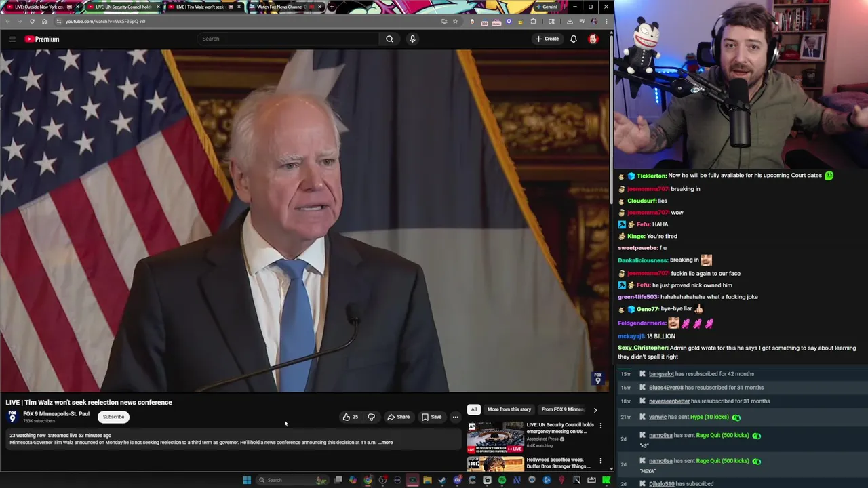Screen dimensions: 868x488
Task: Open File Explorer from taskbar
Action: (427, 480)
